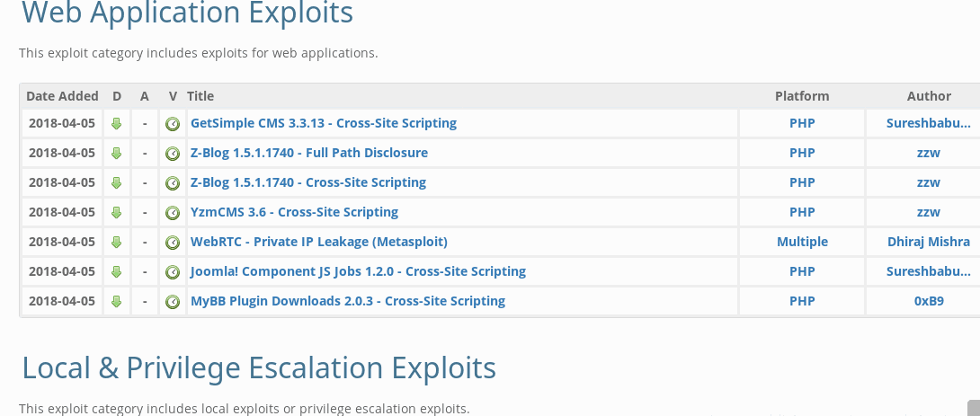Open author Dhiraj Mishra

[929, 242]
